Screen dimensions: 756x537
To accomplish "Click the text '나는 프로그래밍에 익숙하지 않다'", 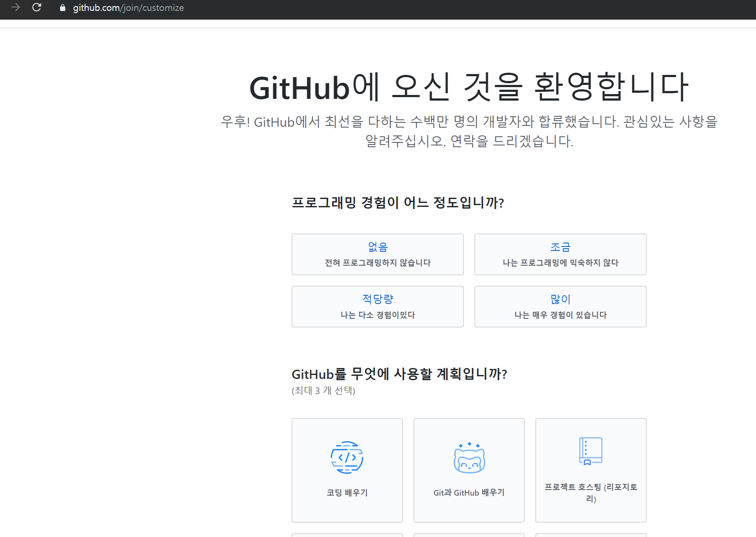I will [561, 263].
